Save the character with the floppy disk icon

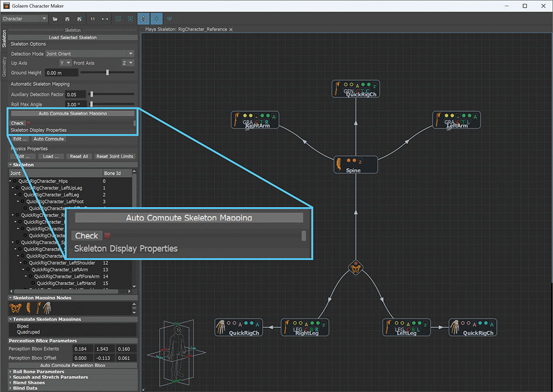tap(67, 19)
